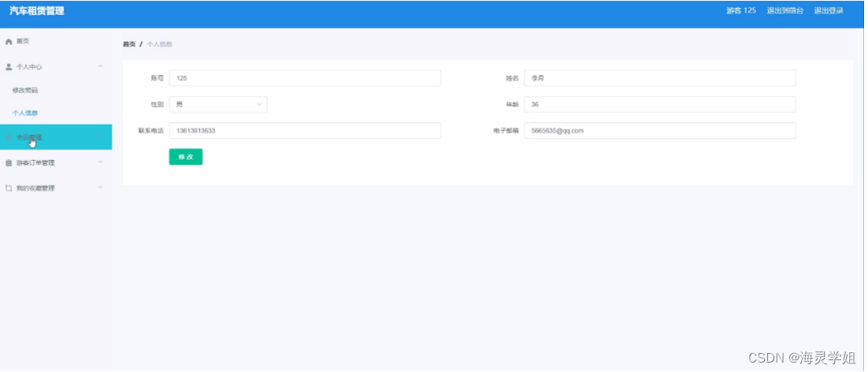Image resolution: width=868 pixels, height=372 pixels.
Task: Click the 首页 breadcrumb link
Action: pos(129,44)
